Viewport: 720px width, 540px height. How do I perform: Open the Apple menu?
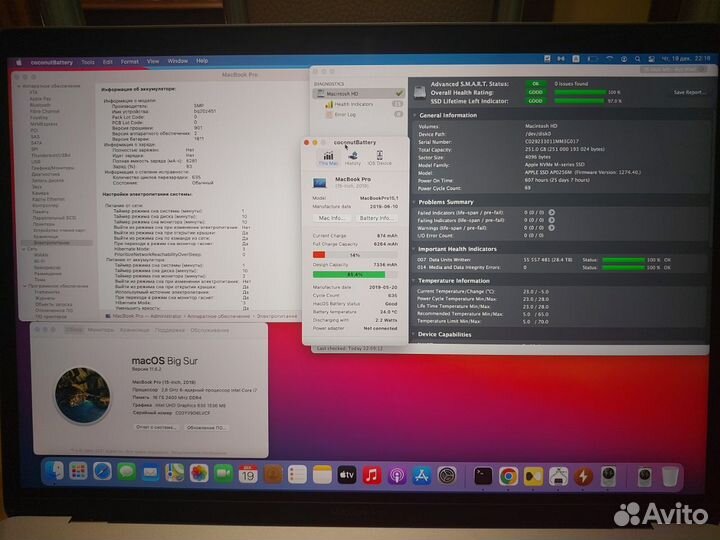(19, 62)
